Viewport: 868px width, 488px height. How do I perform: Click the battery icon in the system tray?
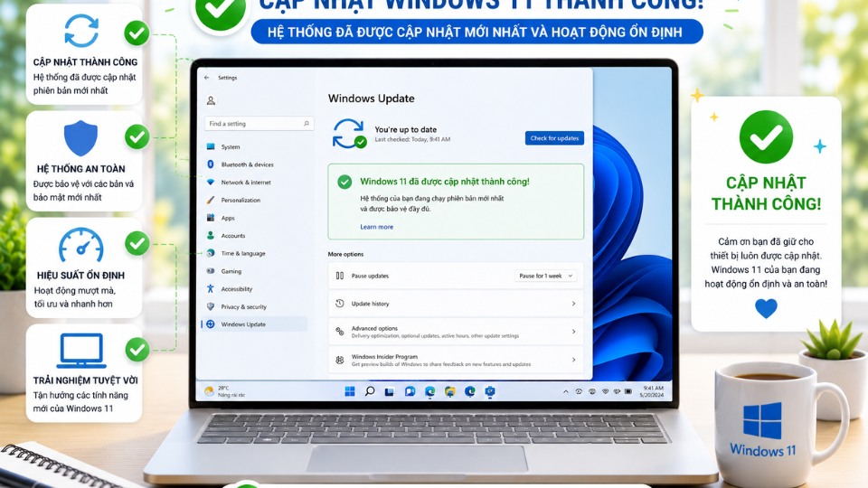pos(628,391)
